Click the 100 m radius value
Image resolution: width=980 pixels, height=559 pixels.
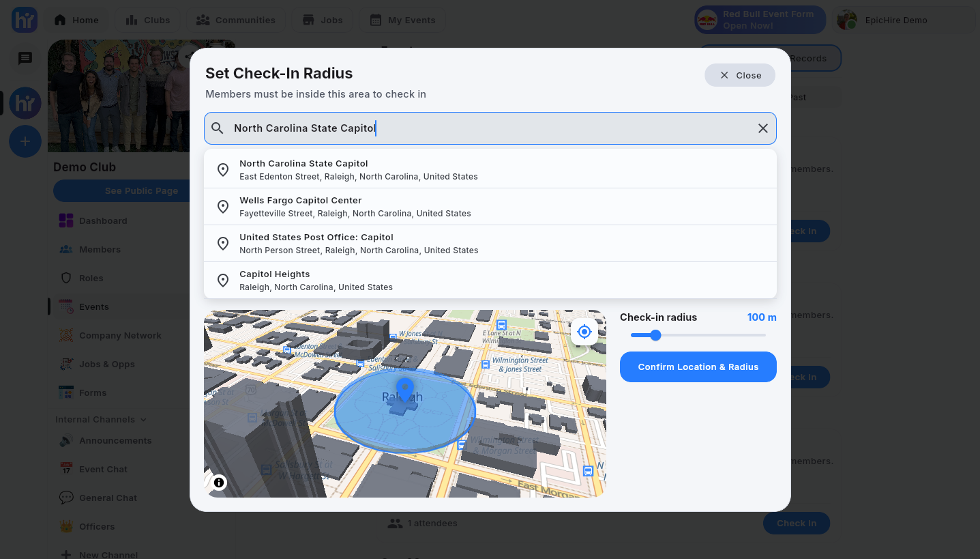tap(762, 317)
